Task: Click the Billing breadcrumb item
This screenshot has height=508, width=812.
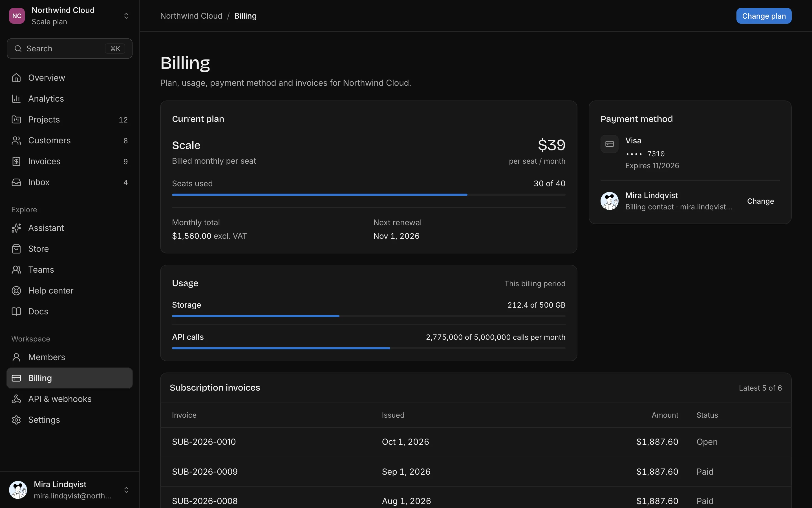Action: [245, 16]
